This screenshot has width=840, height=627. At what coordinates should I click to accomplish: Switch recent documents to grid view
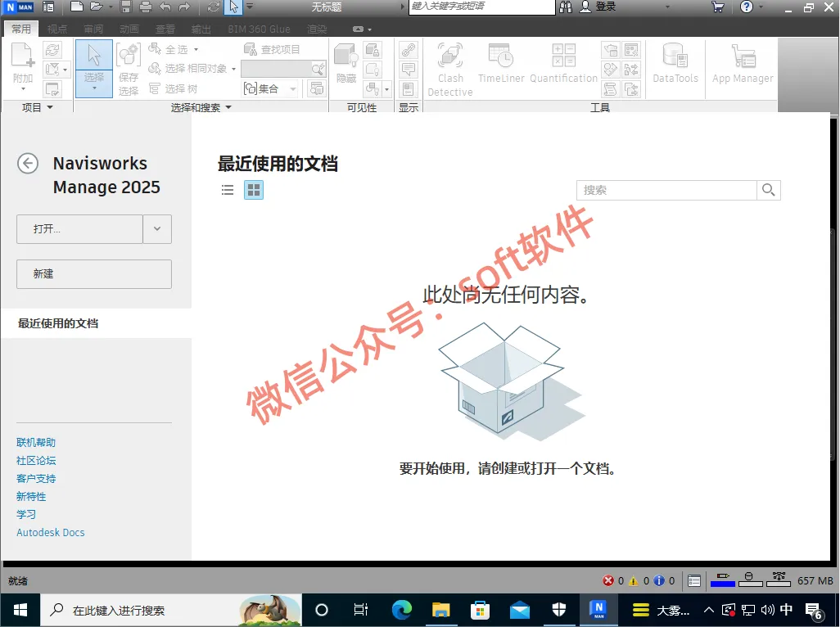tap(254, 190)
